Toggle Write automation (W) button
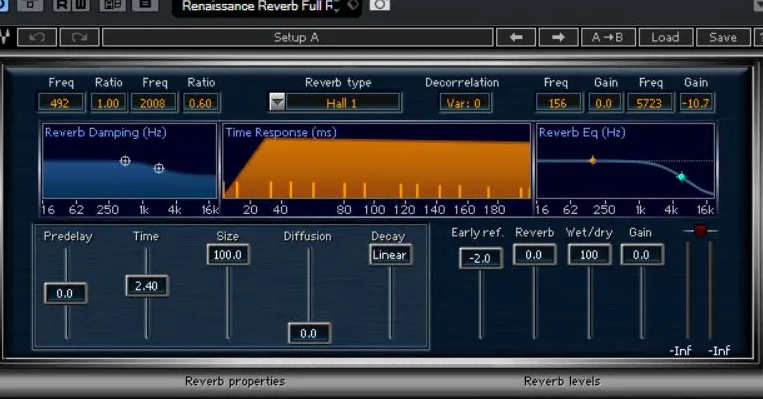This screenshot has height=399, width=763. click(80, 5)
